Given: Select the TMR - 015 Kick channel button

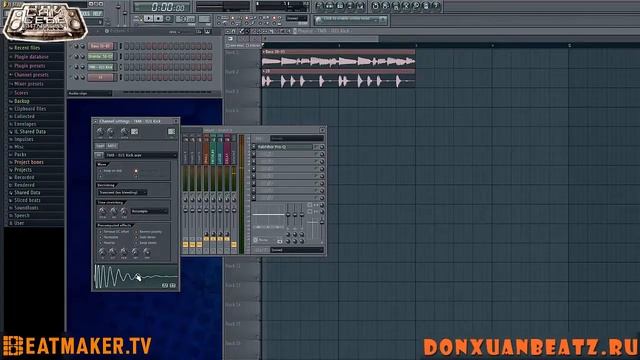Looking at the screenshot, I should click(x=100, y=67).
